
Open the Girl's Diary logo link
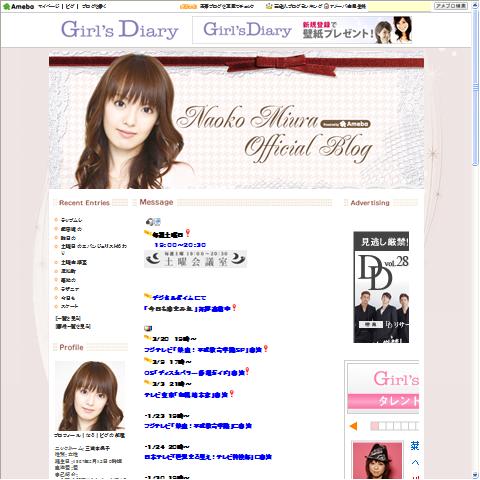120,30
